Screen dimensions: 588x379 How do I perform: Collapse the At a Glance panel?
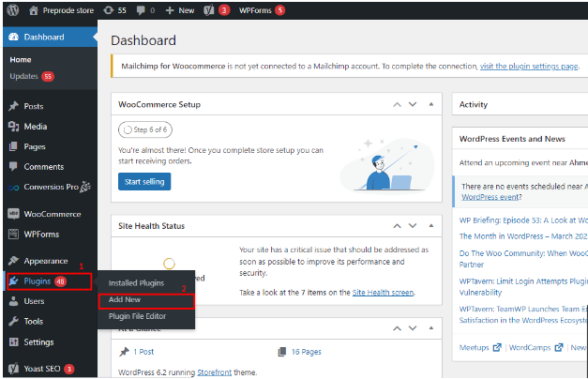point(431,328)
